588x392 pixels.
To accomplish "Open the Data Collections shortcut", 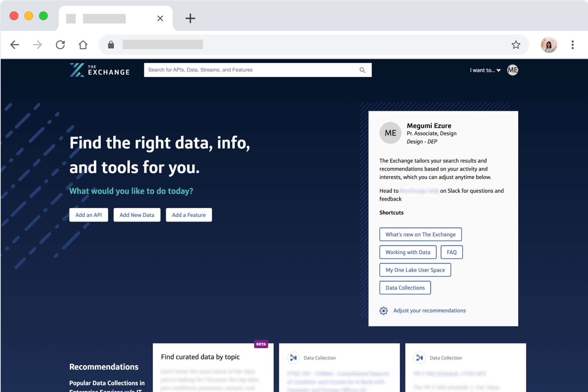I will tap(405, 288).
